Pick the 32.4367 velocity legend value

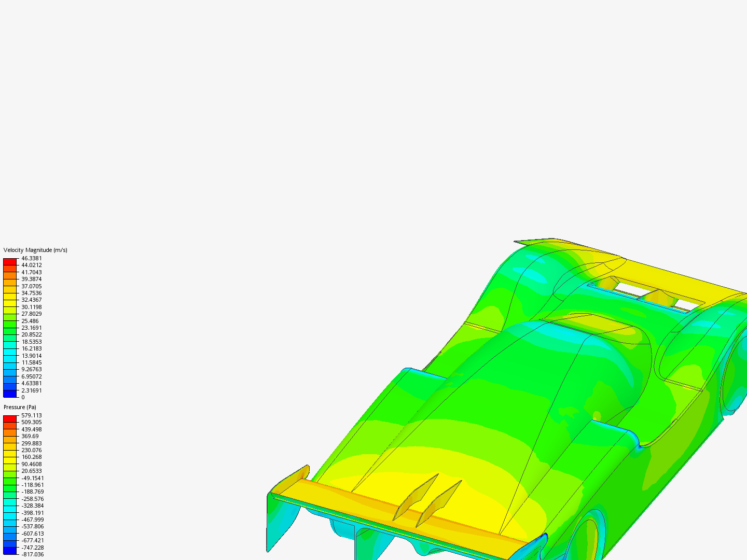tap(32, 300)
